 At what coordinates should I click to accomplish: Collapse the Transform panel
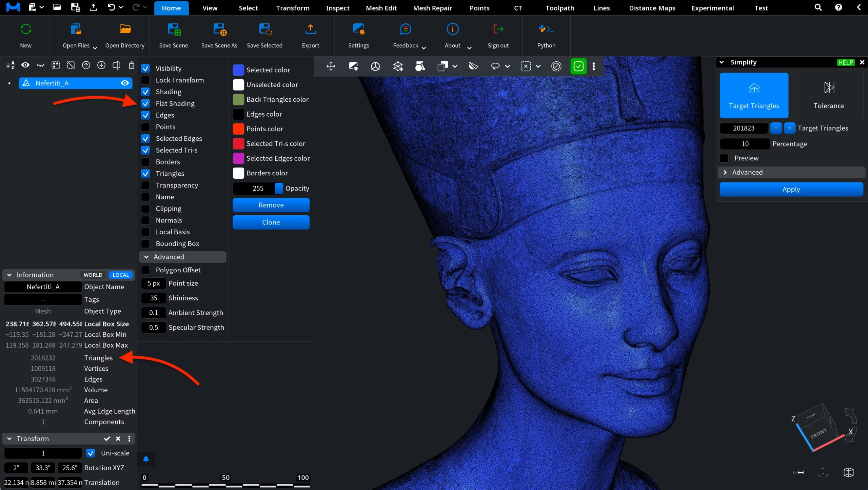(9, 438)
